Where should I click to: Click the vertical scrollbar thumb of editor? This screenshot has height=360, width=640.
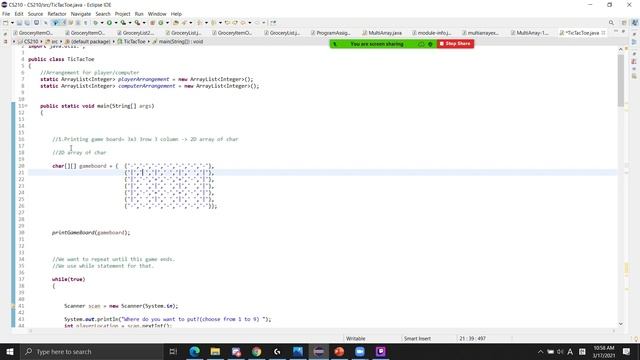[621, 80]
